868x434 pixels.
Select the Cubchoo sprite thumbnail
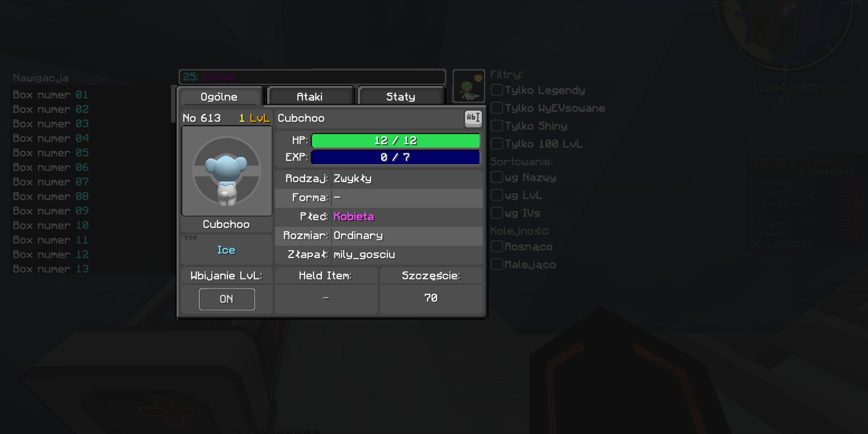click(227, 171)
